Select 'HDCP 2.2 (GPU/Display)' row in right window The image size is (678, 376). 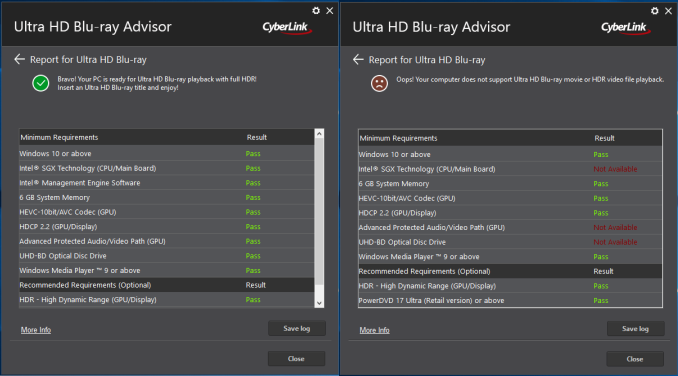[x=510, y=213]
